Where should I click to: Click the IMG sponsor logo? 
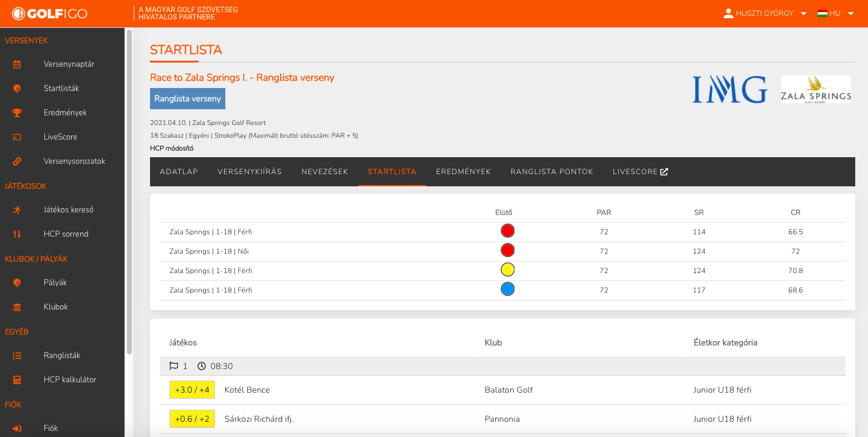coord(730,89)
